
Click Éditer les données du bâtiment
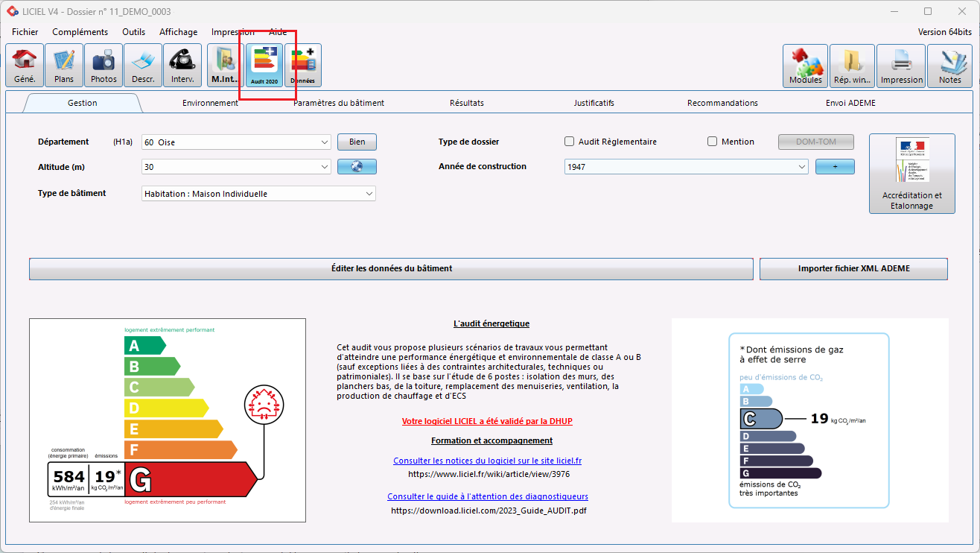coord(392,269)
